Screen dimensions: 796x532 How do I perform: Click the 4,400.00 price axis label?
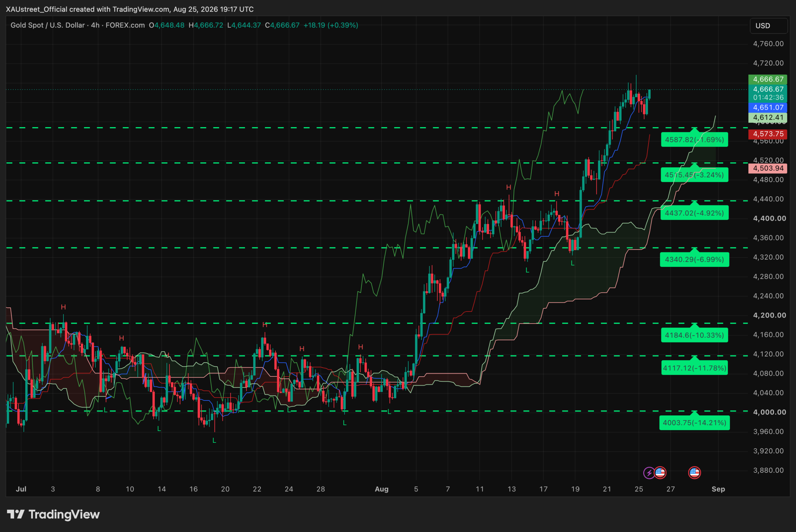[770, 218]
